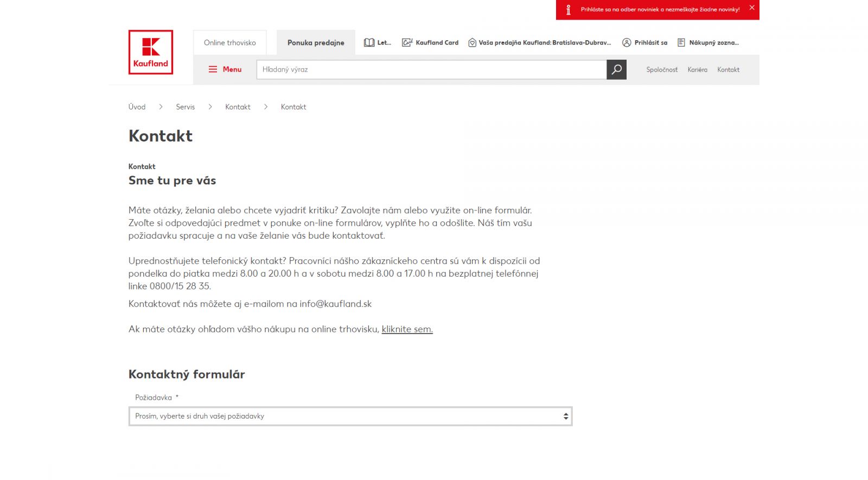Click the magnifier search button
868x480 pixels.
[x=616, y=69]
